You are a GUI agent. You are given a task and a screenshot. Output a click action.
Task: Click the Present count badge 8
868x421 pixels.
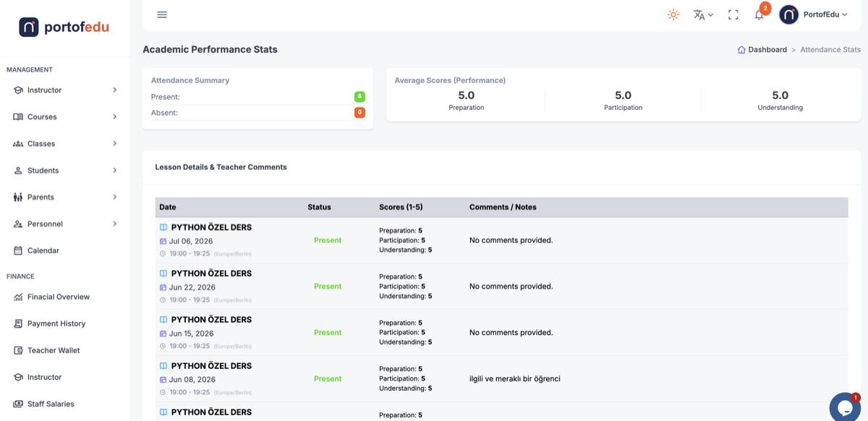(x=359, y=97)
